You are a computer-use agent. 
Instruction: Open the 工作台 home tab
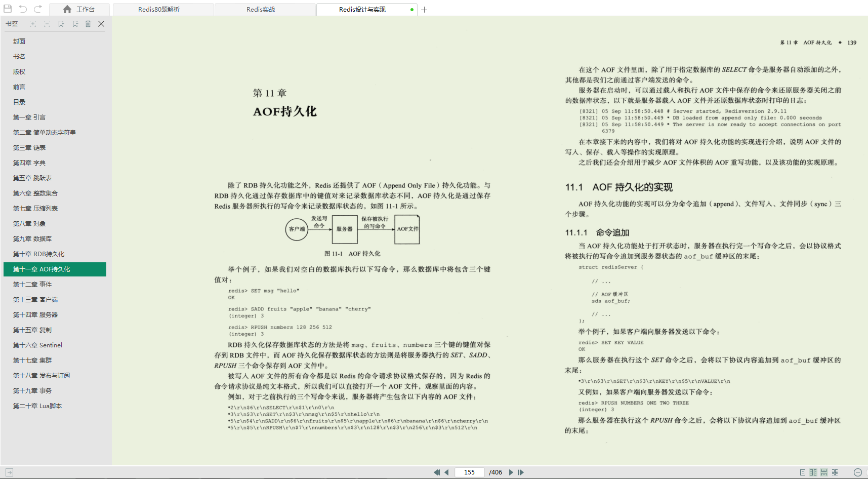pyautogui.click(x=80, y=10)
